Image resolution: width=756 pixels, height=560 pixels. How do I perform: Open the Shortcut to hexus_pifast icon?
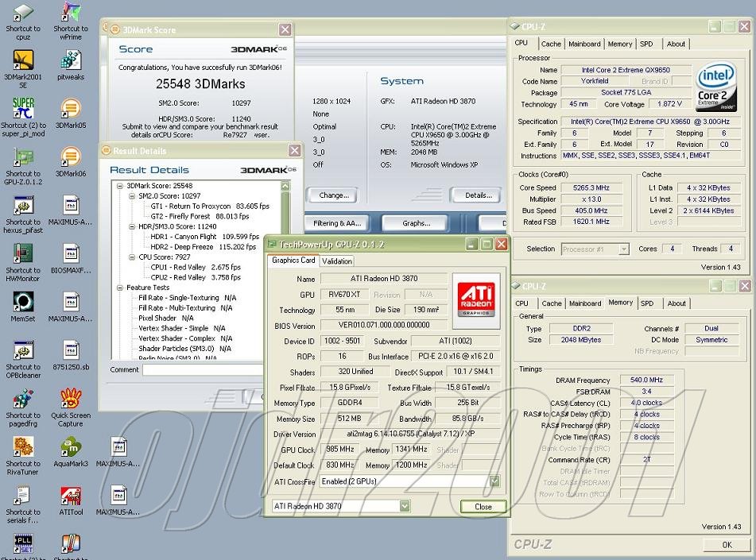coord(23,214)
